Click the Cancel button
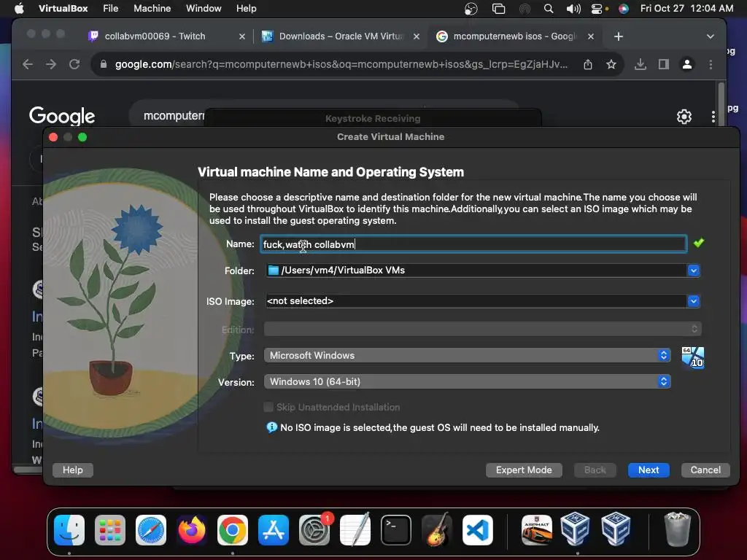The width and height of the screenshot is (747, 560). (x=705, y=470)
